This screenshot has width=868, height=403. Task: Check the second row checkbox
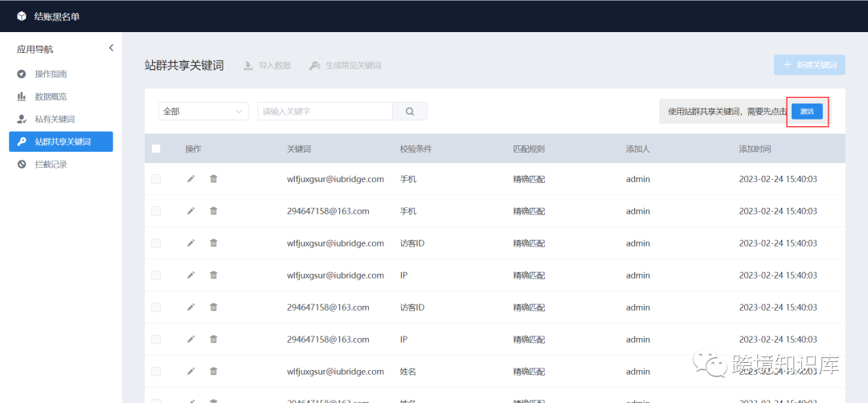[156, 211]
